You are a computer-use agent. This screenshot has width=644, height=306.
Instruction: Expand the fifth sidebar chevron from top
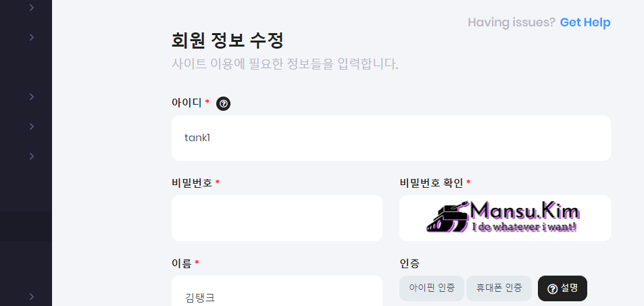coord(32,156)
